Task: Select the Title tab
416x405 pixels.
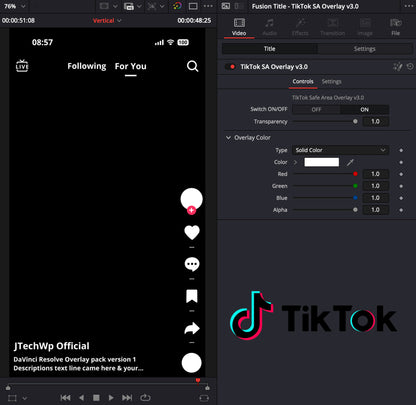Action: [270, 49]
